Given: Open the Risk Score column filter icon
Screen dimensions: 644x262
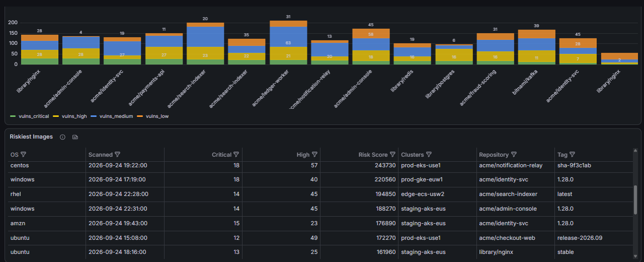Looking at the screenshot, I should click(392, 155).
